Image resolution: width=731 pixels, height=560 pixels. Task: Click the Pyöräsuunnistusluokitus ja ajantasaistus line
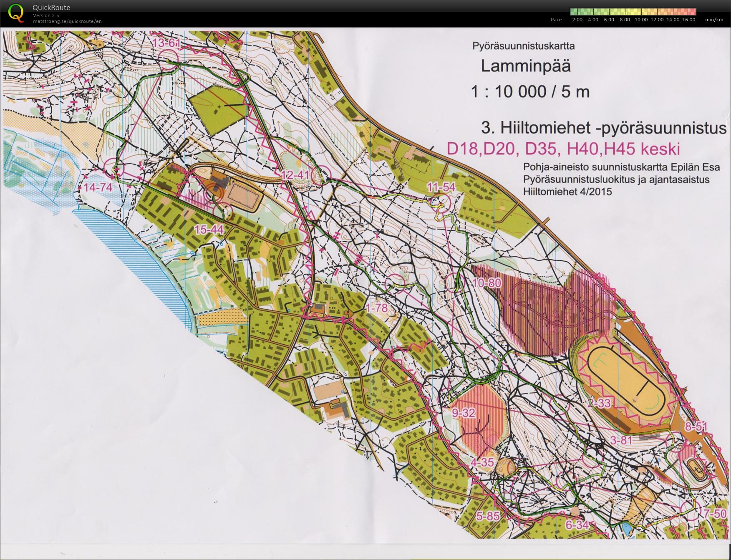(x=616, y=180)
